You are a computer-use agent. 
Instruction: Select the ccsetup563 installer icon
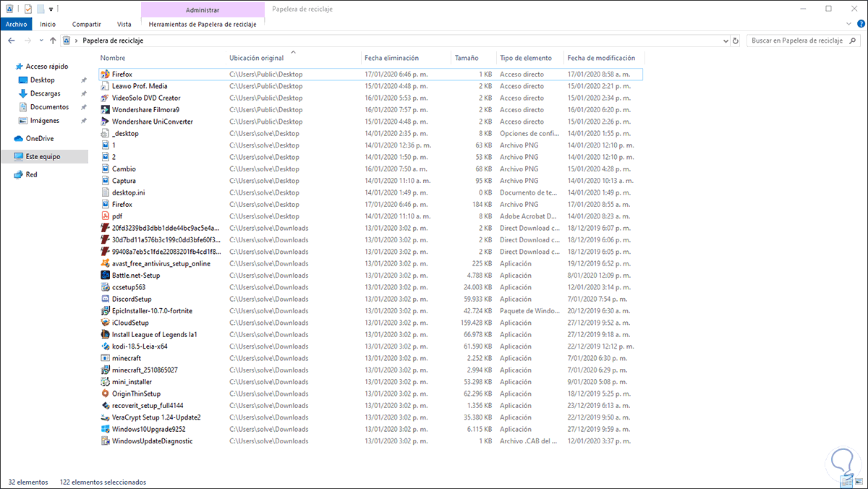pyautogui.click(x=105, y=287)
